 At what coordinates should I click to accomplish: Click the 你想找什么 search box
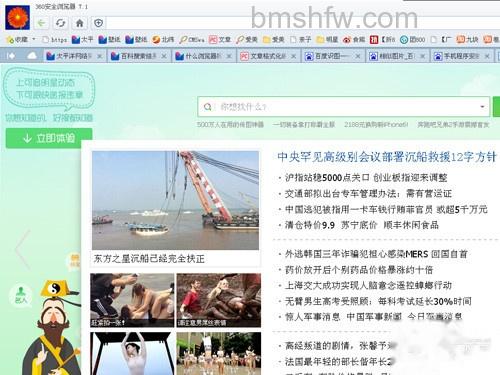click(343, 107)
